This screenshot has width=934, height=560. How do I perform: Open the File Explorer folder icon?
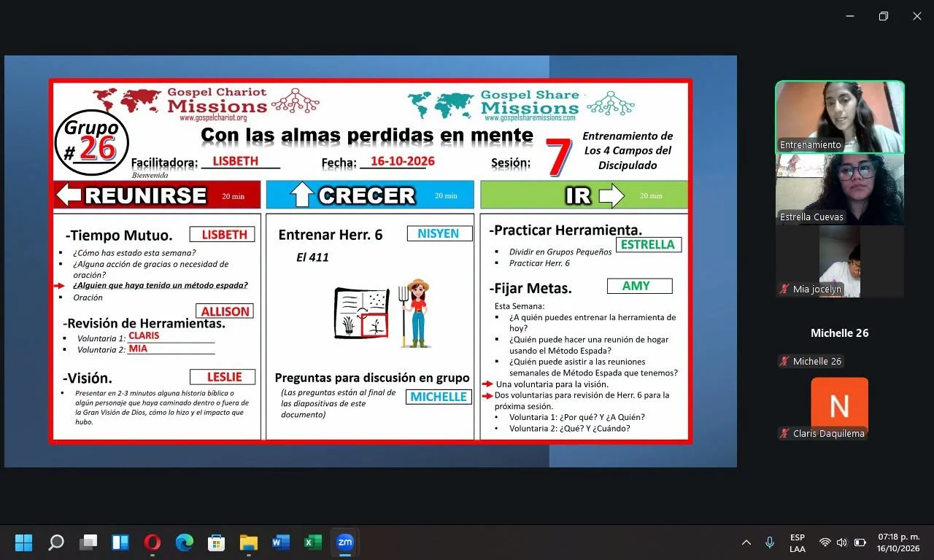coord(249,542)
